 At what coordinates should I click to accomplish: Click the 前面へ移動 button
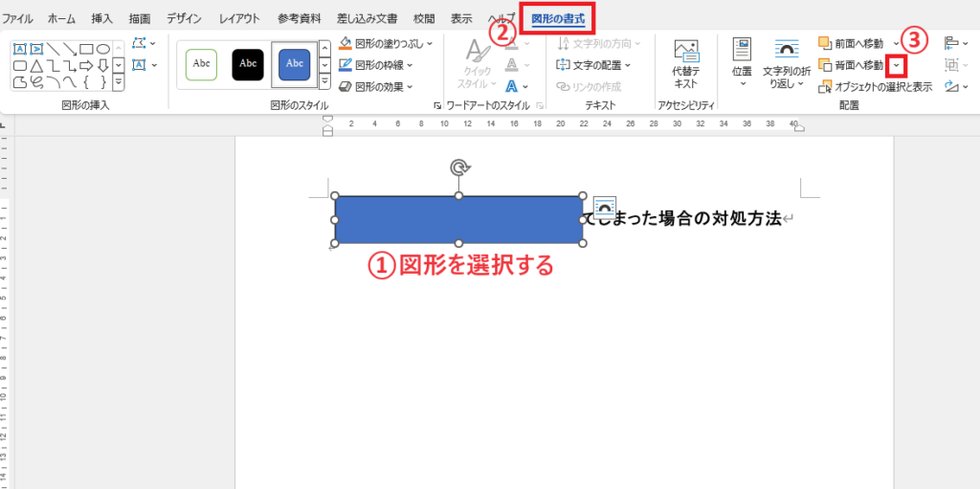tap(853, 43)
